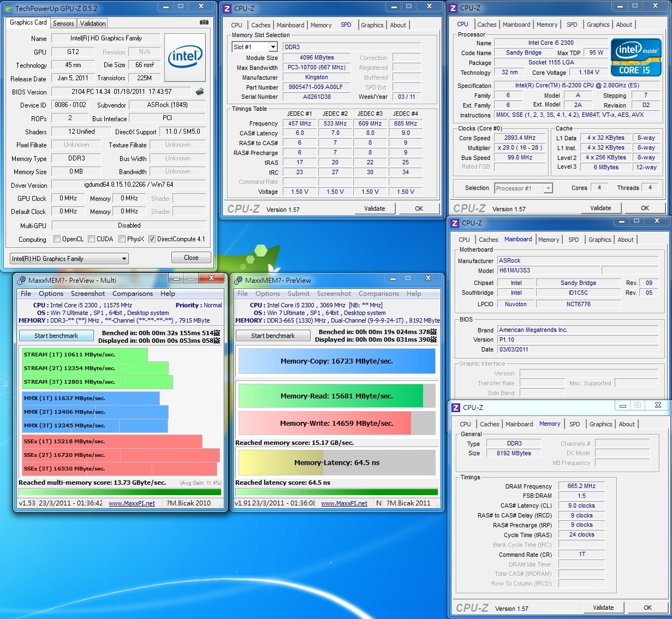Click the SSEx (2T) 16720 MByte/sec bar
The height and width of the screenshot is (619, 672).
pyautogui.click(x=121, y=455)
